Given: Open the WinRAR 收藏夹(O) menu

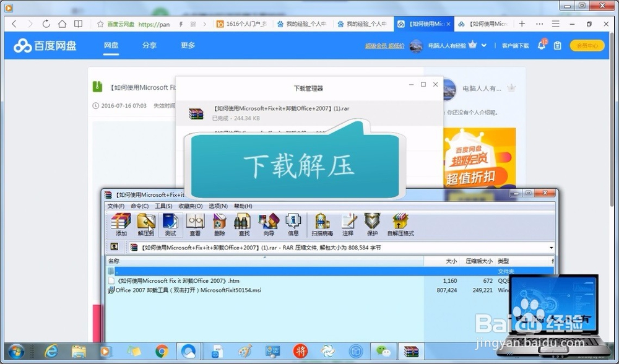Looking at the screenshot, I should pyautogui.click(x=190, y=206).
